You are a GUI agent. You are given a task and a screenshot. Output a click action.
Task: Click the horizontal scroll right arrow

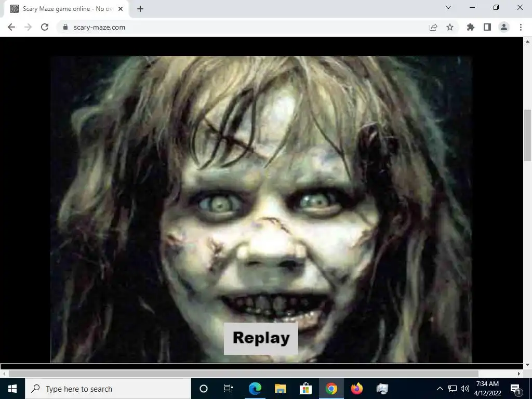click(x=519, y=374)
